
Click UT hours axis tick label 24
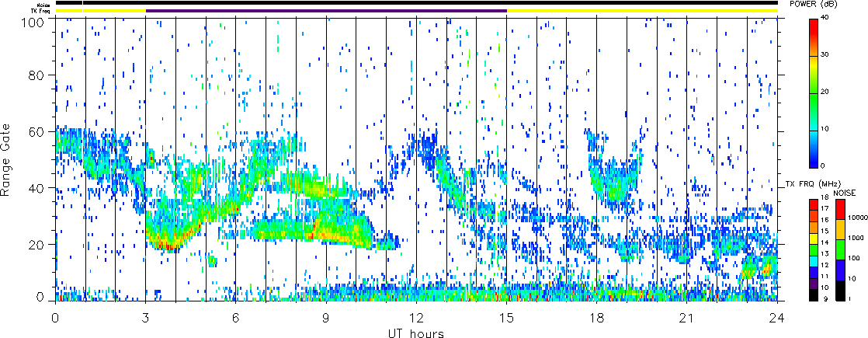click(x=777, y=318)
